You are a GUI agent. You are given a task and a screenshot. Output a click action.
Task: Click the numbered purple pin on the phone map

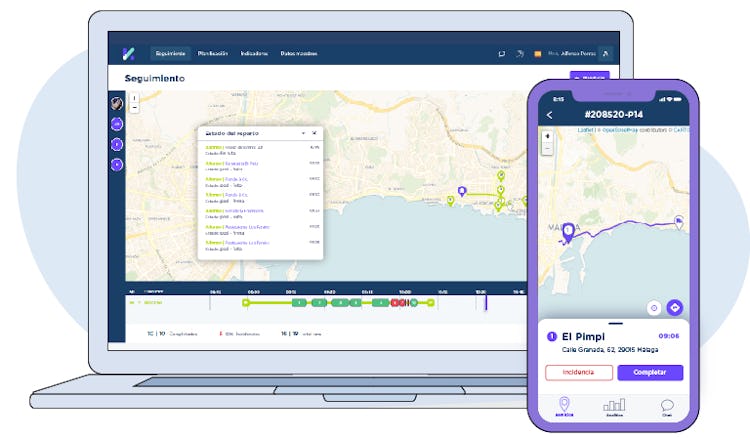point(568,232)
